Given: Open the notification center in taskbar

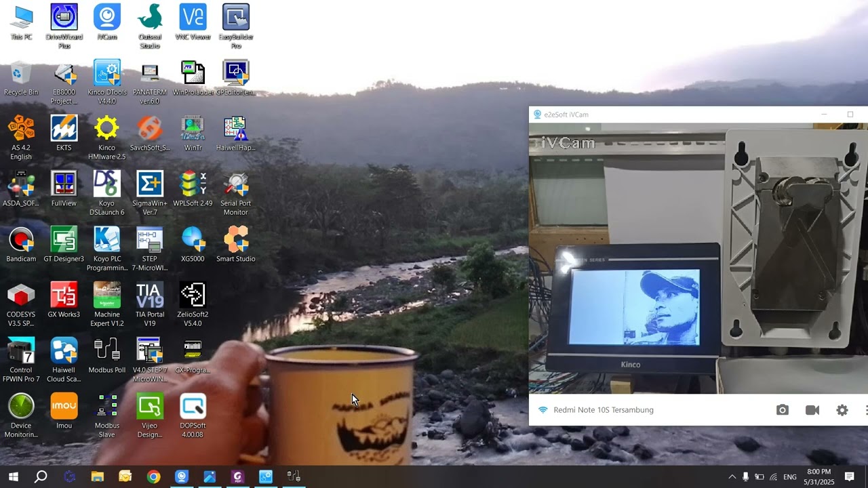Looking at the screenshot, I should click(849, 476).
